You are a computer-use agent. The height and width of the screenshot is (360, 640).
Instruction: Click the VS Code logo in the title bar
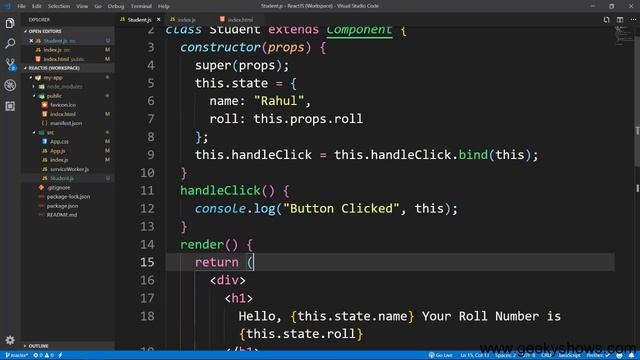coord(7,6)
